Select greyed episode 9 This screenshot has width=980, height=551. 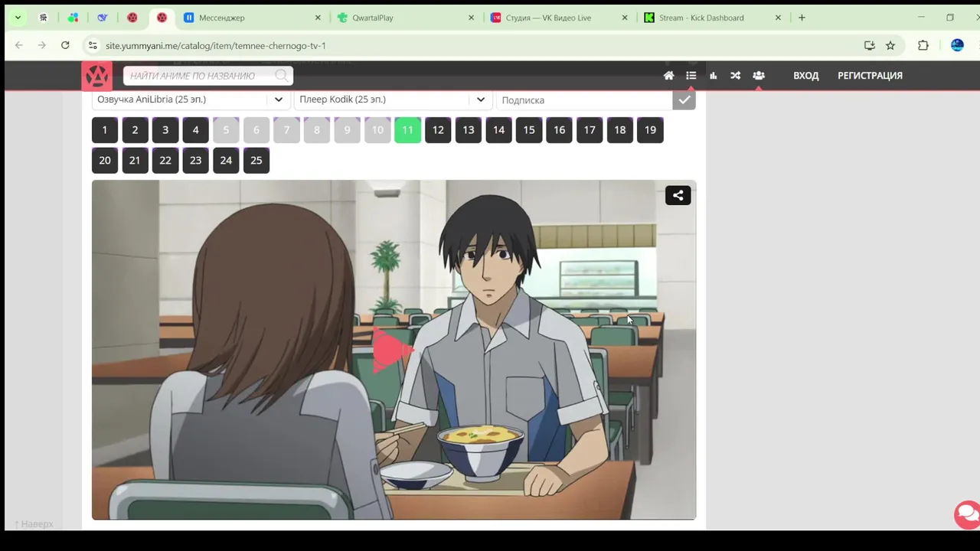click(347, 130)
